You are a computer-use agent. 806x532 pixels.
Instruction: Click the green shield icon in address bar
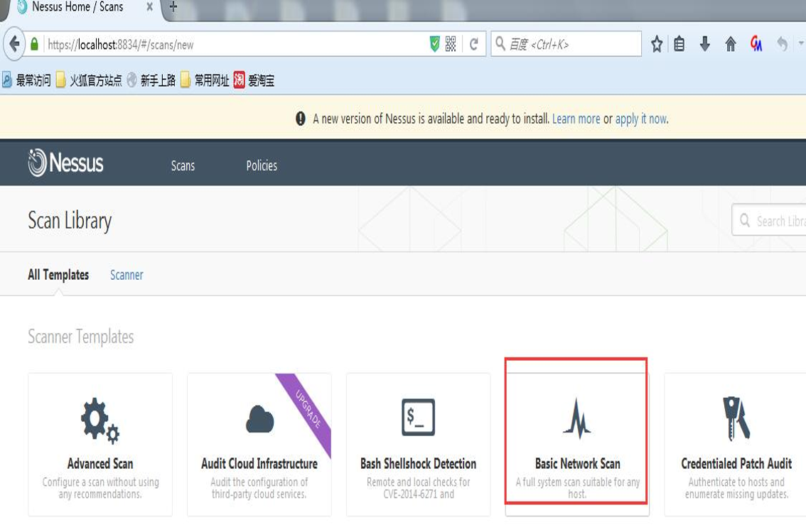point(434,44)
